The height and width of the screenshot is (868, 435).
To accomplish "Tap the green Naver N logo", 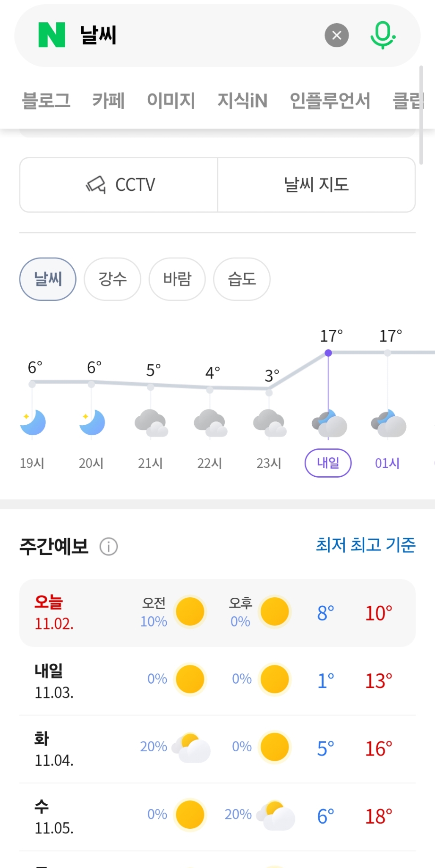I will [51, 35].
